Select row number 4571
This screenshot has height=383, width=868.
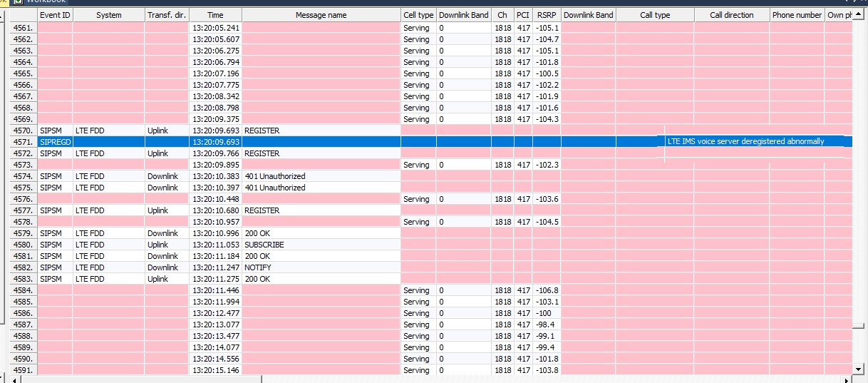24,142
